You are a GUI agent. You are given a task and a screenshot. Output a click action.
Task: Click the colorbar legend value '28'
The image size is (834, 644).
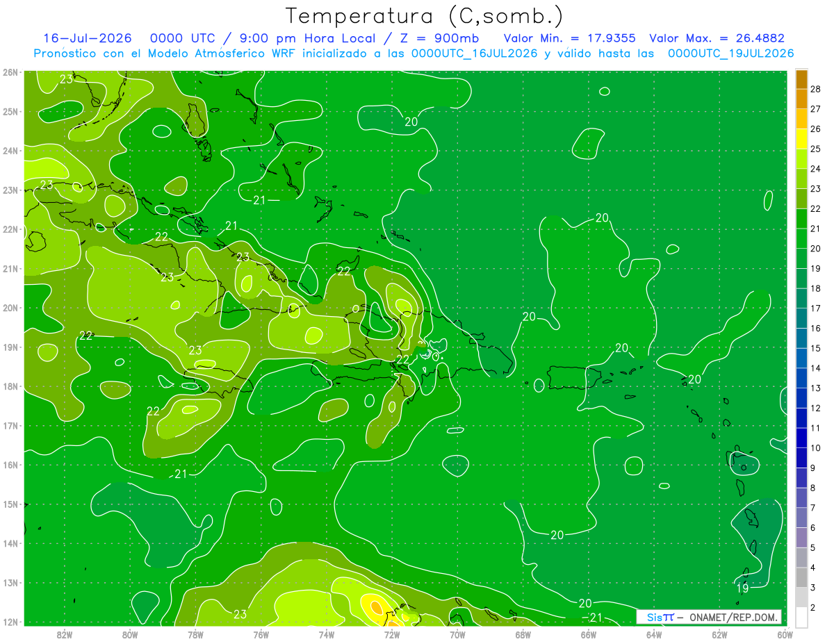pyautogui.click(x=816, y=88)
